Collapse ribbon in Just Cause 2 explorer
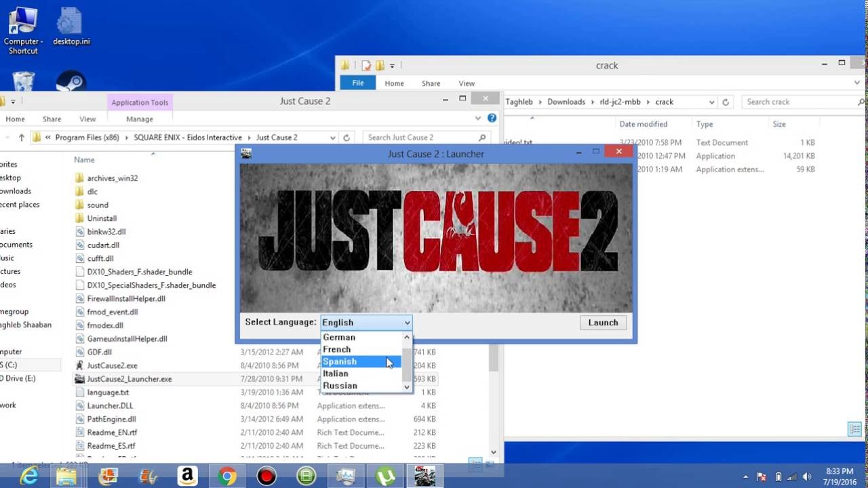This screenshot has height=488, width=868. (x=479, y=118)
